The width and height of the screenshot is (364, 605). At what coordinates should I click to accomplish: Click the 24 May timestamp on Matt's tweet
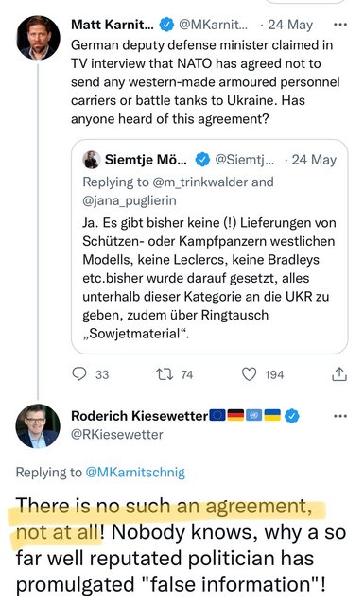pos(290,25)
